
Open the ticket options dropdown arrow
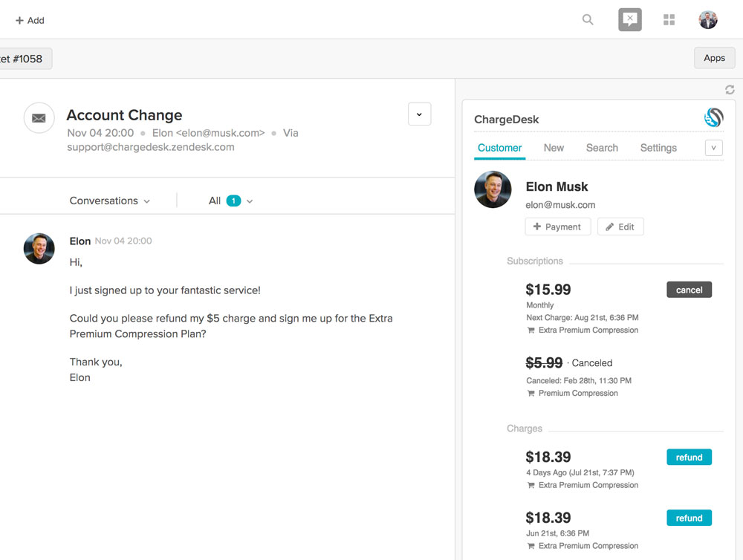pos(419,114)
